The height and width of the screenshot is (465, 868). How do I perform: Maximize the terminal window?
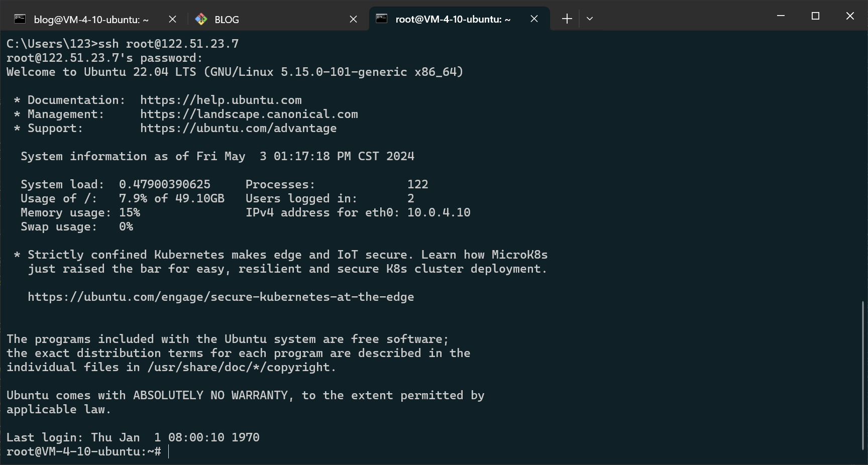tap(815, 16)
